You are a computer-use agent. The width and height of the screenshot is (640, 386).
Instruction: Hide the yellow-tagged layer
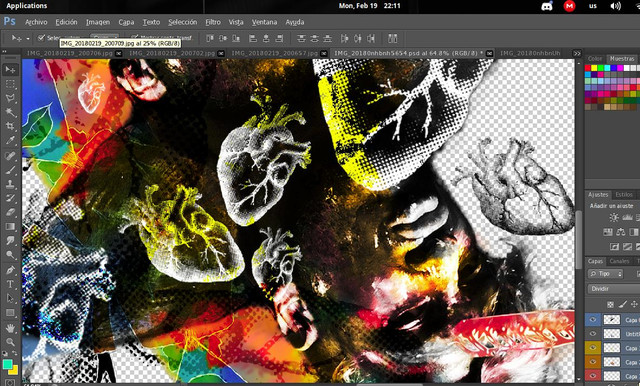point(593,348)
